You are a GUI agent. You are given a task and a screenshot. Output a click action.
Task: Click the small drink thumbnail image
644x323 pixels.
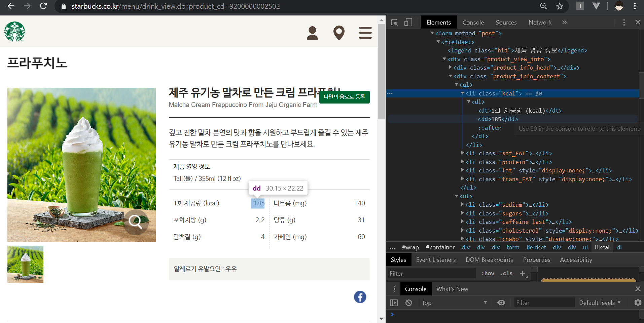tap(26, 265)
